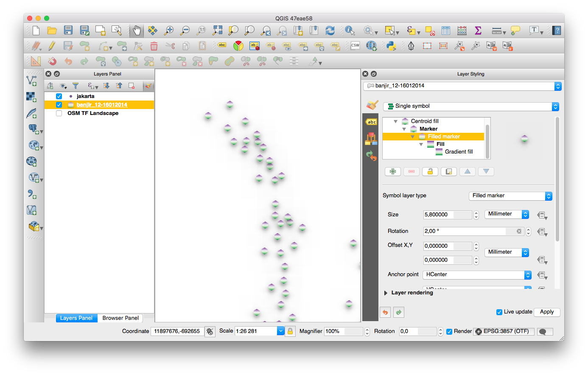
Task: Lock the symbol layer with padlock button
Action: pyautogui.click(x=430, y=171)
